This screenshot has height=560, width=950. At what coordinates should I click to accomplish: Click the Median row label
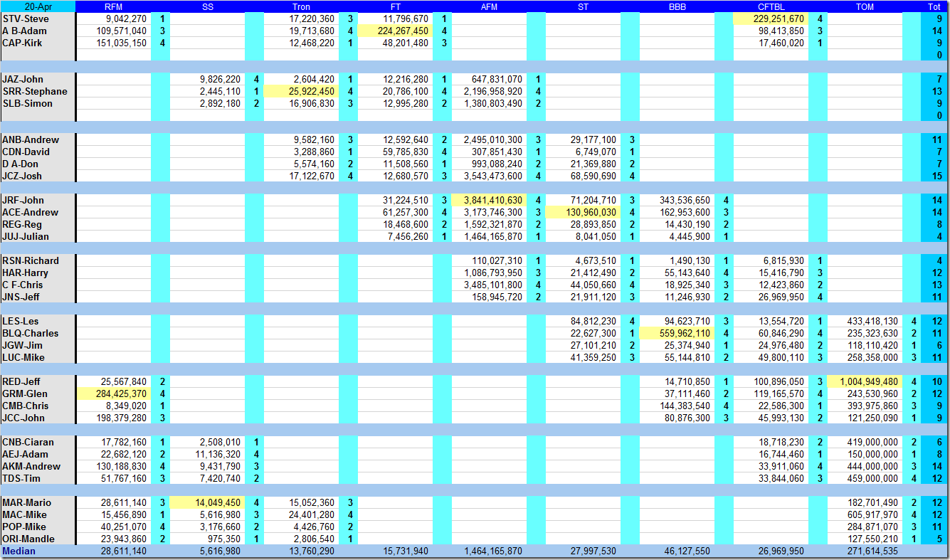point(38,551)
